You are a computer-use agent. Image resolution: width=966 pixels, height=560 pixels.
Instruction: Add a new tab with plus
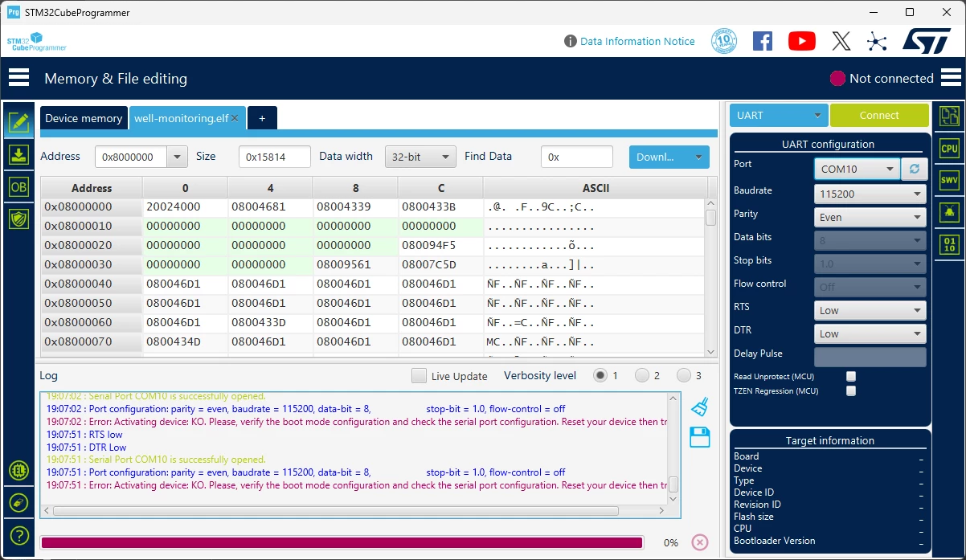pyautogui.click(x=262, y=118)
